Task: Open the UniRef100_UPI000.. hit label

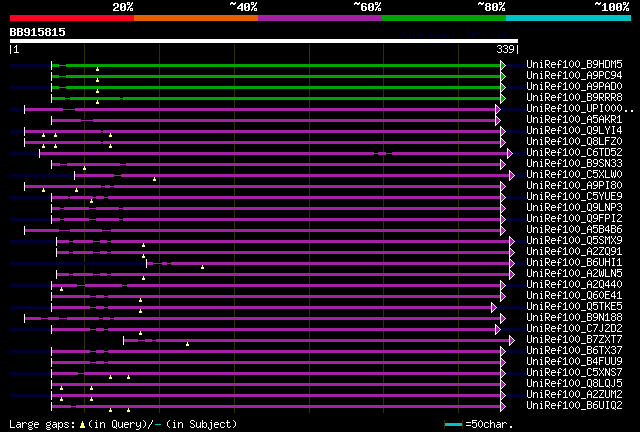Action: (x=580, y=109)
